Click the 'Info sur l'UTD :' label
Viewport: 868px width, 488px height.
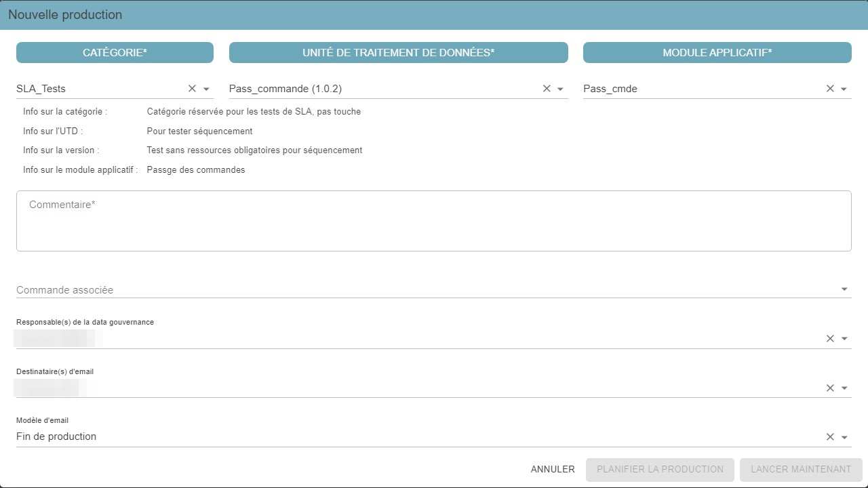(53, 131)
